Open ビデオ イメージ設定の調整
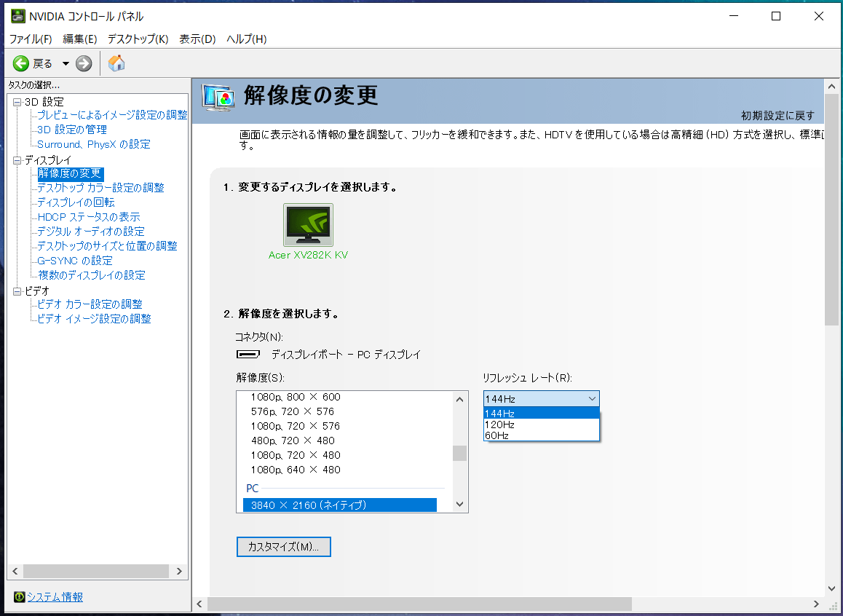 click(94, 318)
